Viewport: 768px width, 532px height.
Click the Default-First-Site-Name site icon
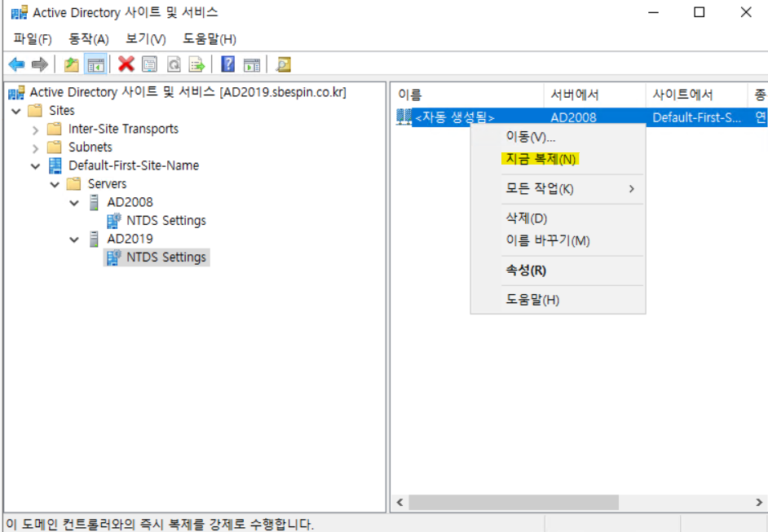[x=55, y=165]
